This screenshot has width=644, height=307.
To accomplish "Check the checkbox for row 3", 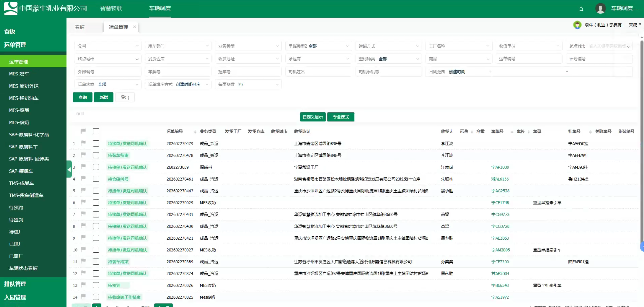I will click(x=96, y=167).
